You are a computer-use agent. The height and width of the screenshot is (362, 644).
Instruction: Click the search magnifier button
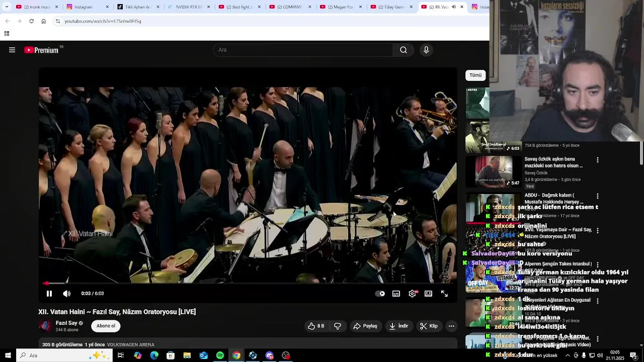[x=404, y=50]
